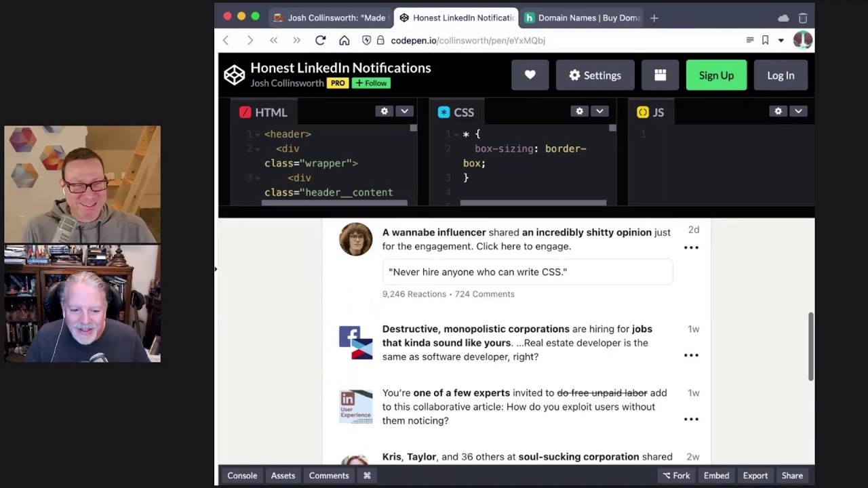Open the editor layout grid icon
The width and height of the screenshot is (868, 488).
pos(660,75)
